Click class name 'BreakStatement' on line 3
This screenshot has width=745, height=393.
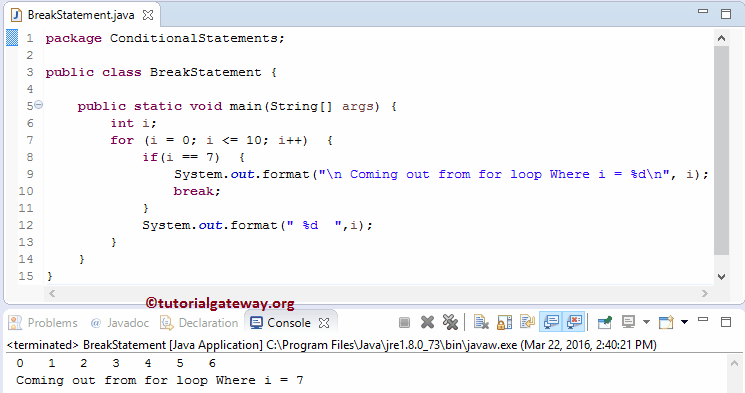click(x=206, y=72)
